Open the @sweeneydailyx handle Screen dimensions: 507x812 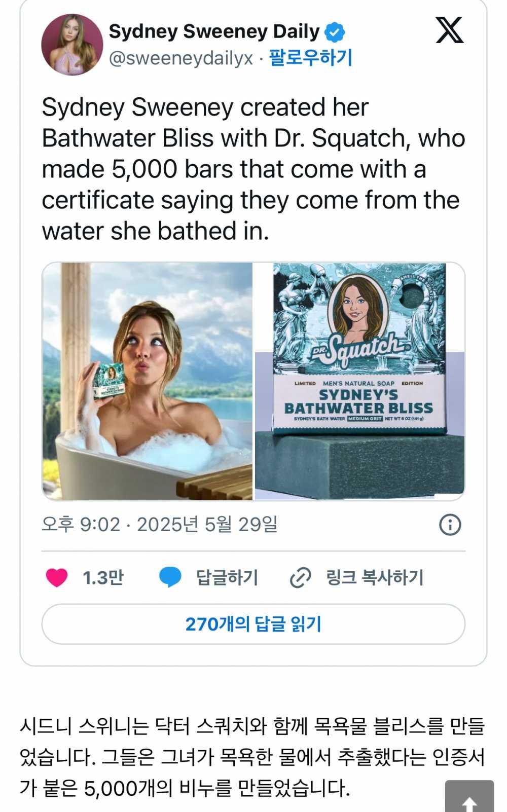(x=181, y=58)
